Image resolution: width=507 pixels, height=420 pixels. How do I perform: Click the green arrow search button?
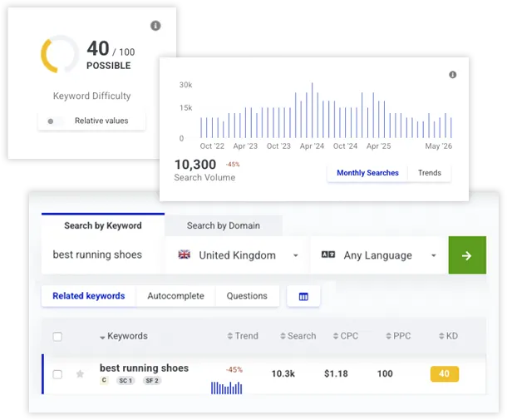coord(467,255)
